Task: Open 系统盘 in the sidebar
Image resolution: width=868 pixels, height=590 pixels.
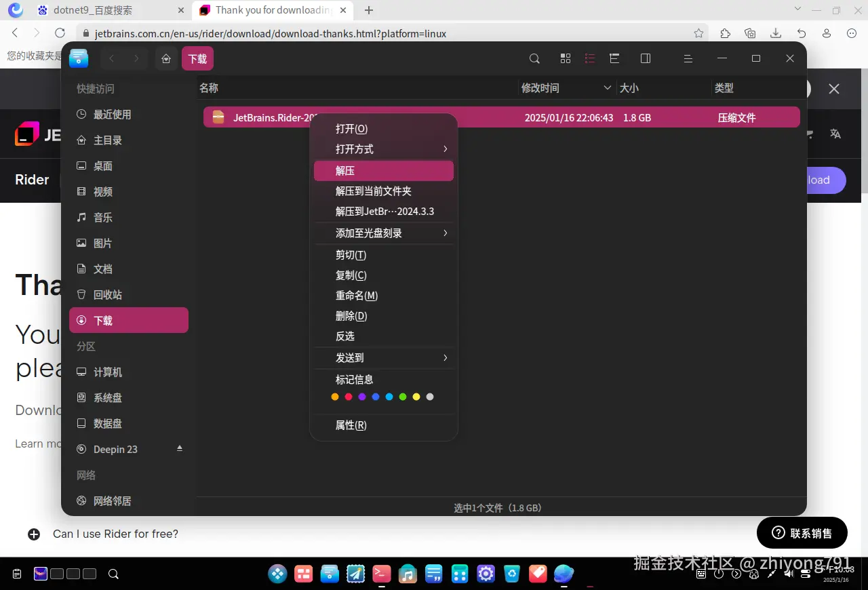Action: (129, 398)
